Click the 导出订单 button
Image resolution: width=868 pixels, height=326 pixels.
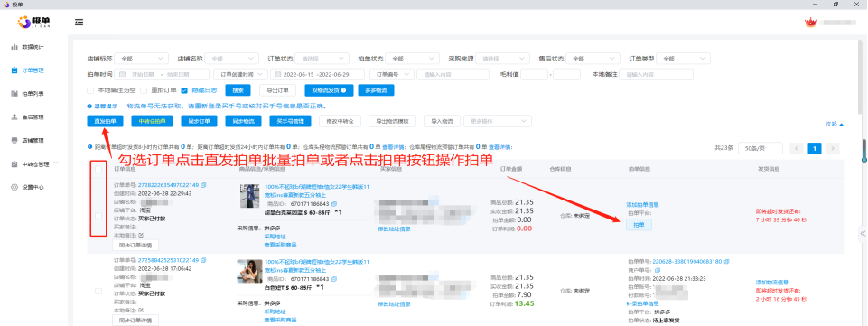point(278,90)
